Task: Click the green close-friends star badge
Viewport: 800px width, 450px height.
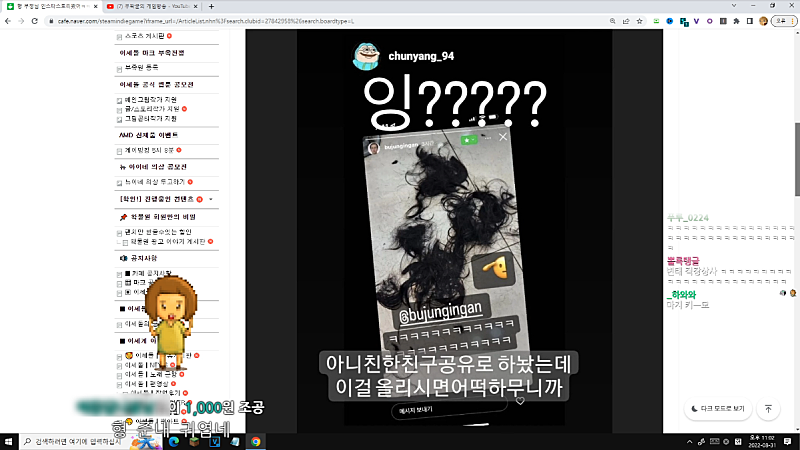Action: [469, 140]
